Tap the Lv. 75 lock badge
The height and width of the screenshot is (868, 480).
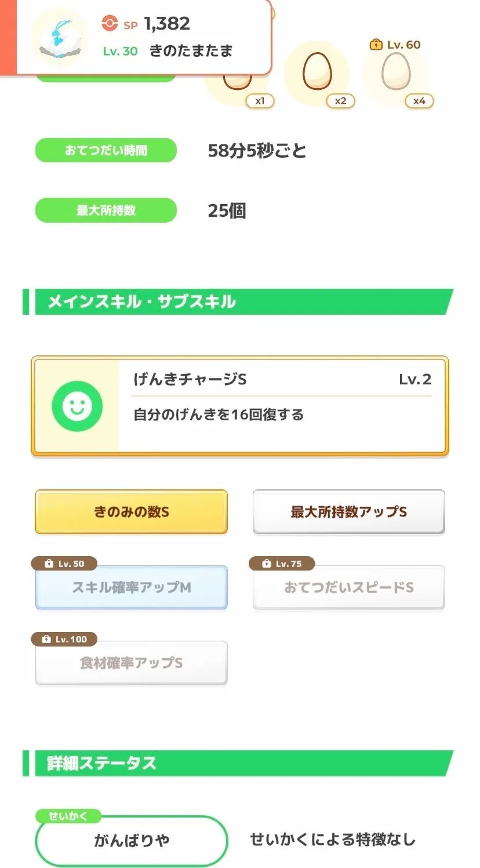click(282, 564)
